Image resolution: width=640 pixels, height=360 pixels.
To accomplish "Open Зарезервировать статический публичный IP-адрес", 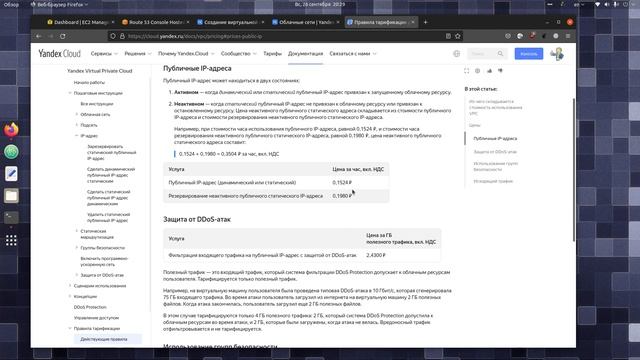I will pyautogui.click(x=111, y=152).
